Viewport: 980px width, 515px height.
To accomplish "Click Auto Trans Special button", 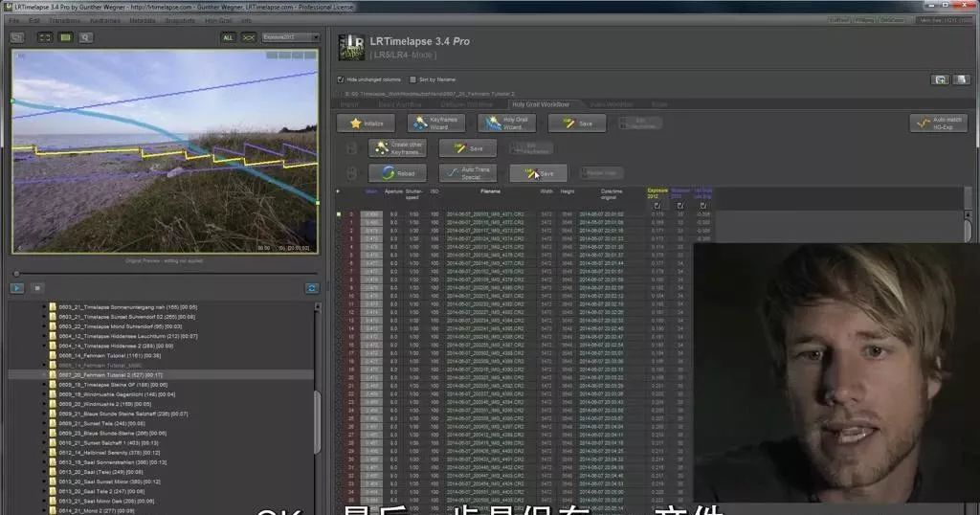I will 467,173.
